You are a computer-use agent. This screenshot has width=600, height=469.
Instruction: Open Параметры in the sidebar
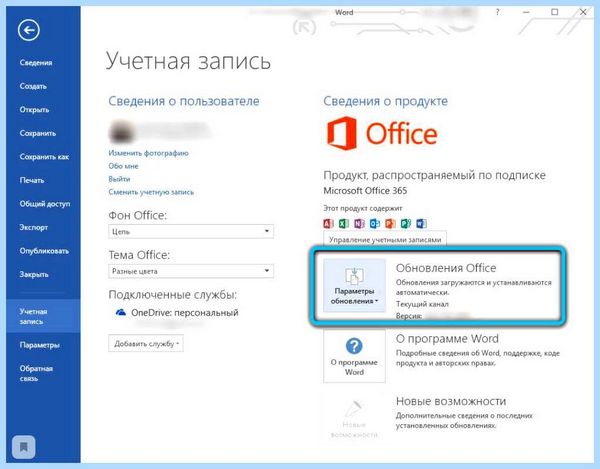(x=39, y=345)
